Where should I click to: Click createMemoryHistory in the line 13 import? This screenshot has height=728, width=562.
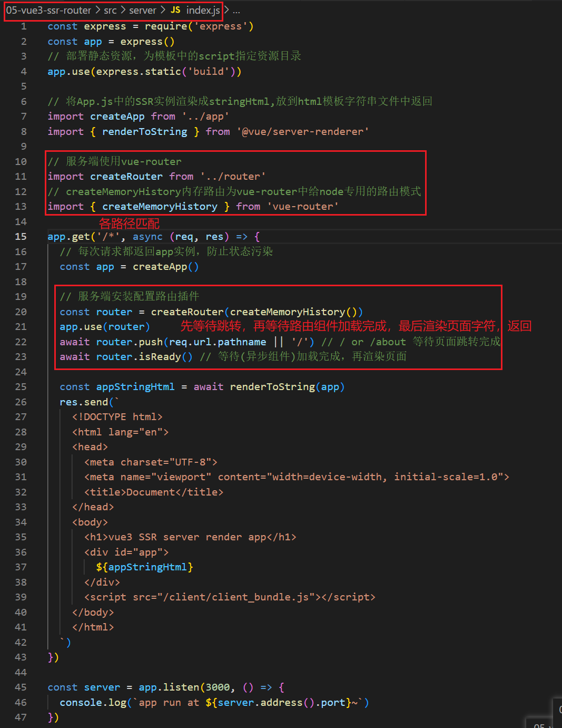[x=160, y=207]
